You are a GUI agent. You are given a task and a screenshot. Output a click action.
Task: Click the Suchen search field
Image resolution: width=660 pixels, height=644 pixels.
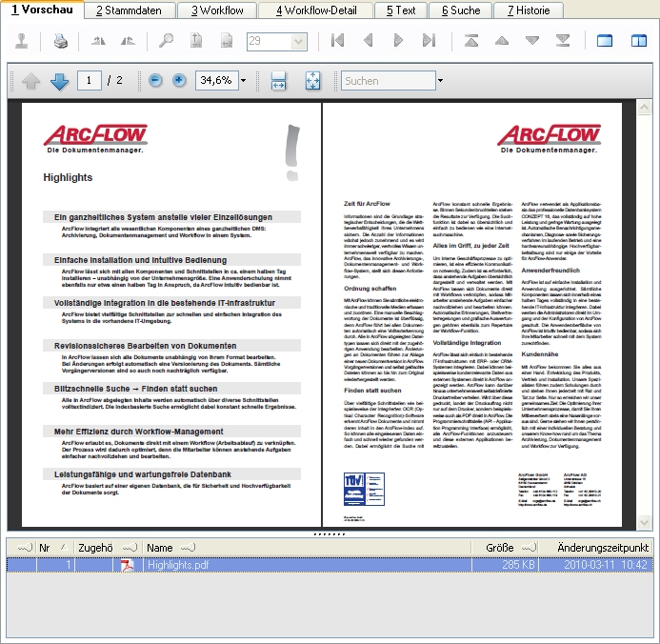click(388, 80)
